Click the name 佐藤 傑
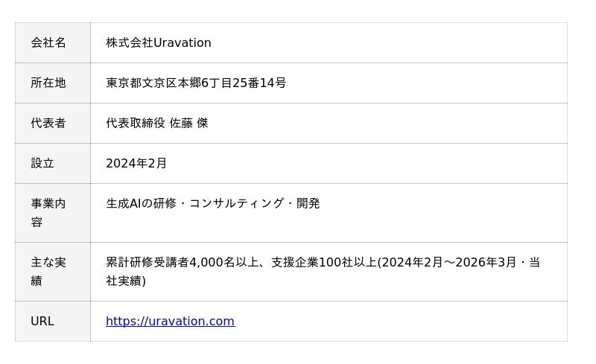 pyautogui.click(x=189, y=123)
